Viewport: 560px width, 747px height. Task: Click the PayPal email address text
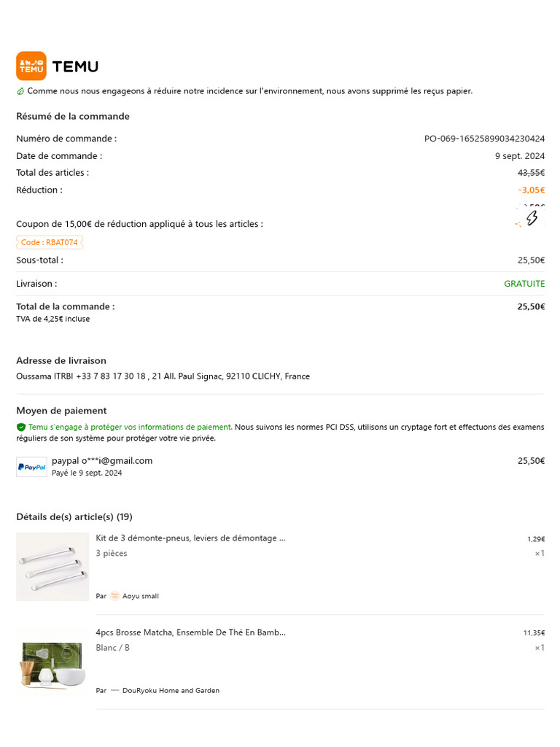tap(102, 460)
